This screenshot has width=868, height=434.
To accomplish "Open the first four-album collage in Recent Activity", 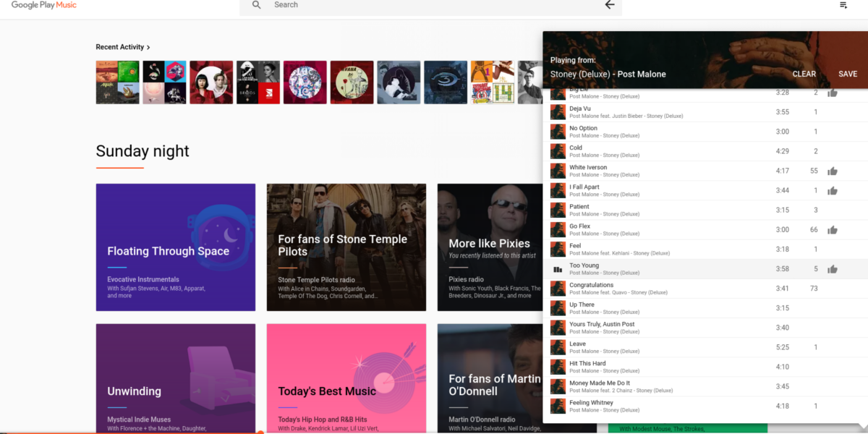I will coord(117,82).
